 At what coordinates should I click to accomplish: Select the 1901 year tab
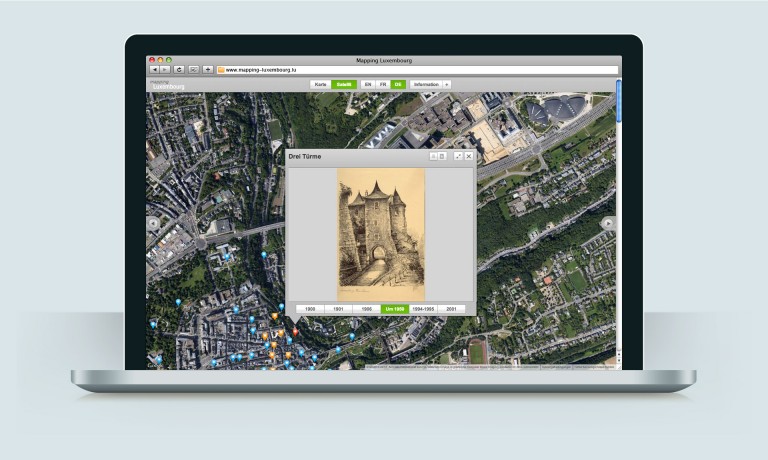click(338, 309)
